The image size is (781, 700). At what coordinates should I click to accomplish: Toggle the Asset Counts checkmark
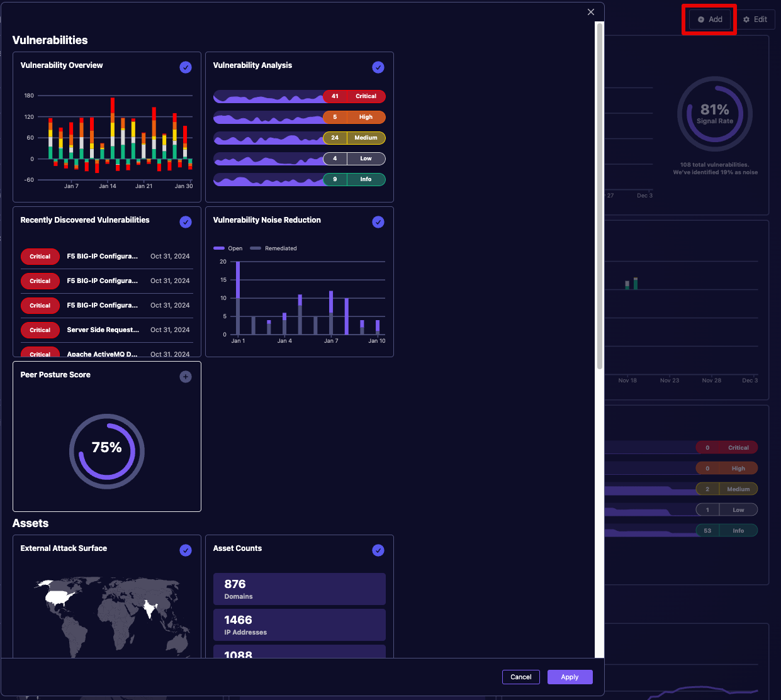click(x=378, y=550)
